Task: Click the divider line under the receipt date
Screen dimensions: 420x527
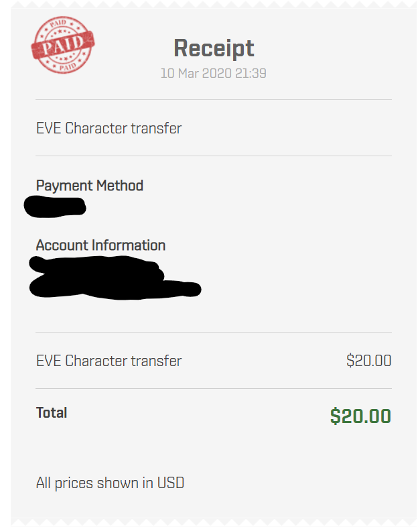Action: [214, 99]
